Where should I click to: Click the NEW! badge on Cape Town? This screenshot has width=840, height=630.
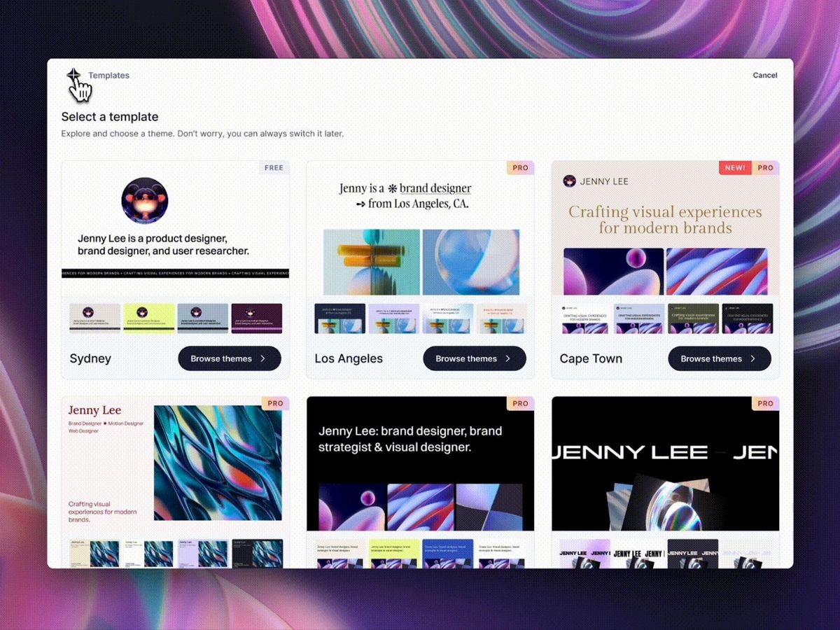click(x=735, y=168)
